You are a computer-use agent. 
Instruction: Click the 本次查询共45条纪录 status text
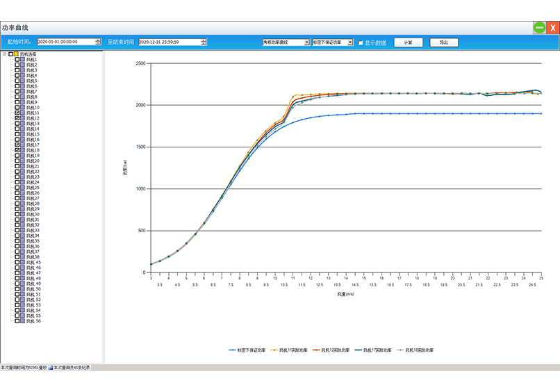coord(72,368)
